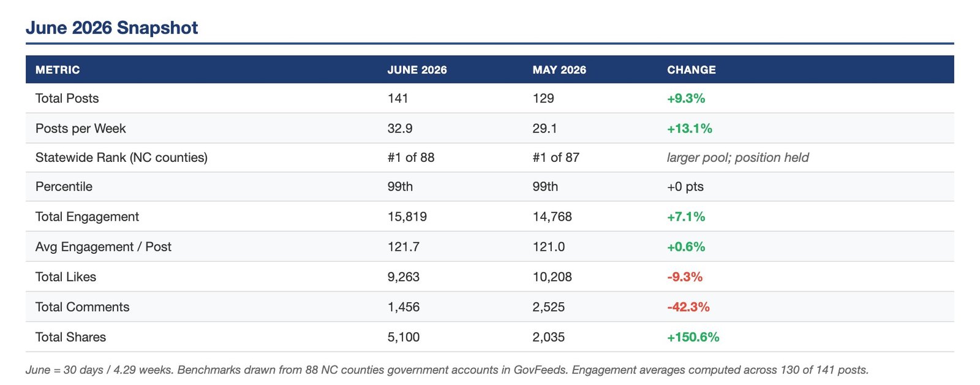This screenshot has height=385, width=980.
Task: Click the MAY 2026 column header
Action: [x=559, y=70]
